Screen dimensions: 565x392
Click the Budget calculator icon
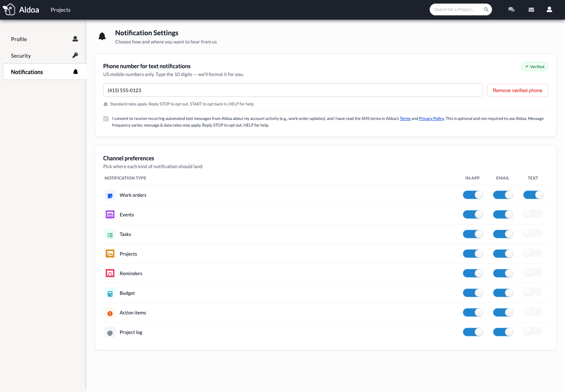coord(110,293)
